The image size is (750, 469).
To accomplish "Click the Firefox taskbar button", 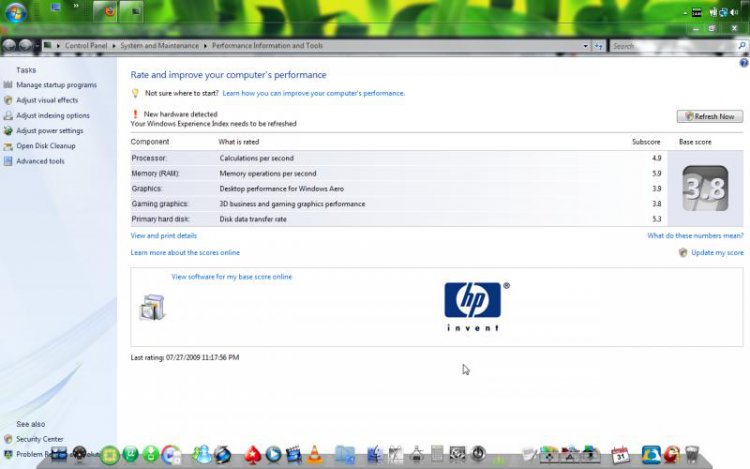I will tap(105, 11).
